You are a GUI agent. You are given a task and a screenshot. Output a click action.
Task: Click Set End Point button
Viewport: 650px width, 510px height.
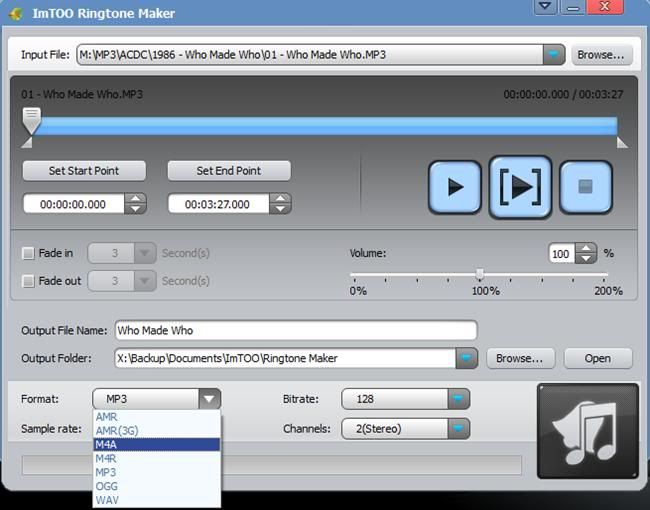tap(229, 171)
